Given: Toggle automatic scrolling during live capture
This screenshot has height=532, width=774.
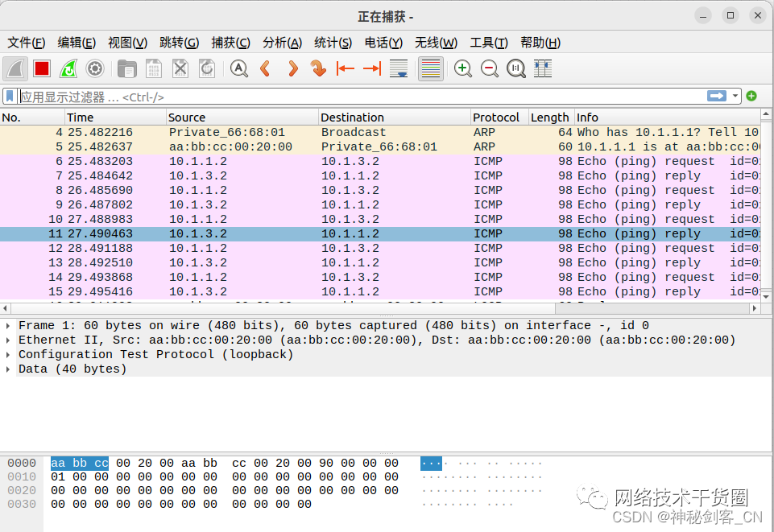Looking at the screenshot, I should [398, 68].
